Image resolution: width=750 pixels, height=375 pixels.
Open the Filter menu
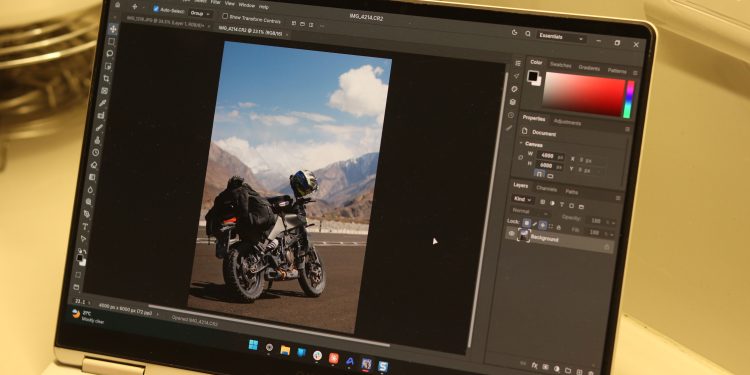[x=215, y=2]
